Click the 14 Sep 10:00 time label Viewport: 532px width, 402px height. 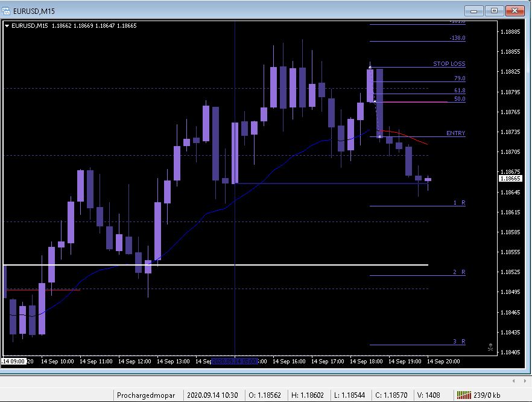(57, 361)
